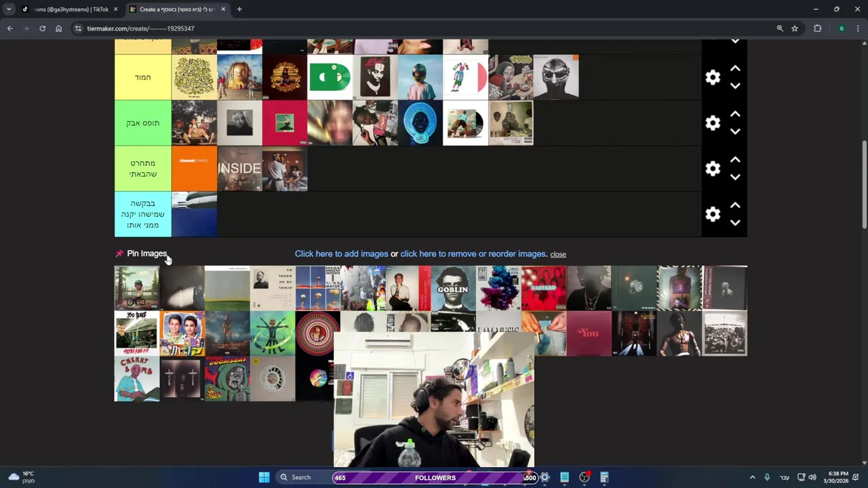Move the תופס אבק tier down
868x488 pixels.
pyautogui.click(x=735, y=131)
